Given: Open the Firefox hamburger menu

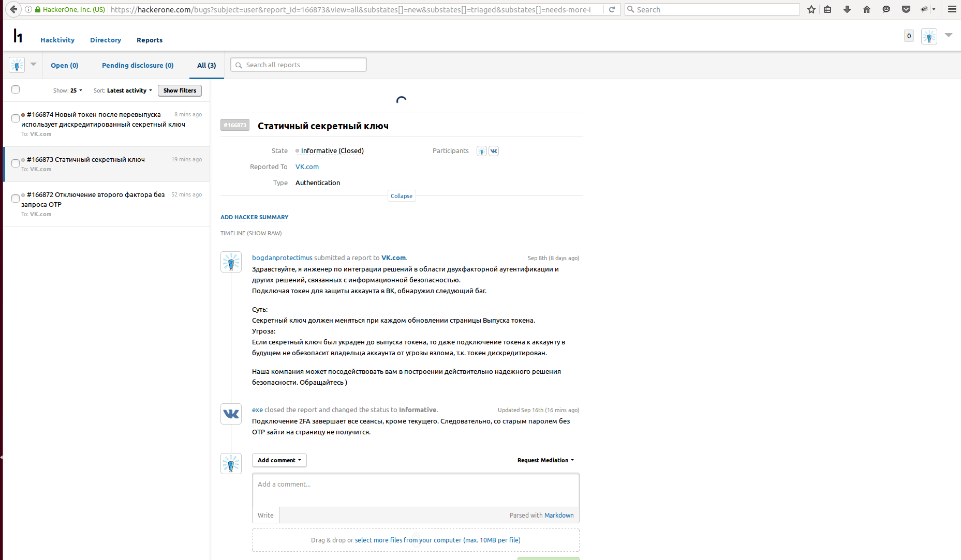Looking at the screenshot, I should (x=952, y=9).
